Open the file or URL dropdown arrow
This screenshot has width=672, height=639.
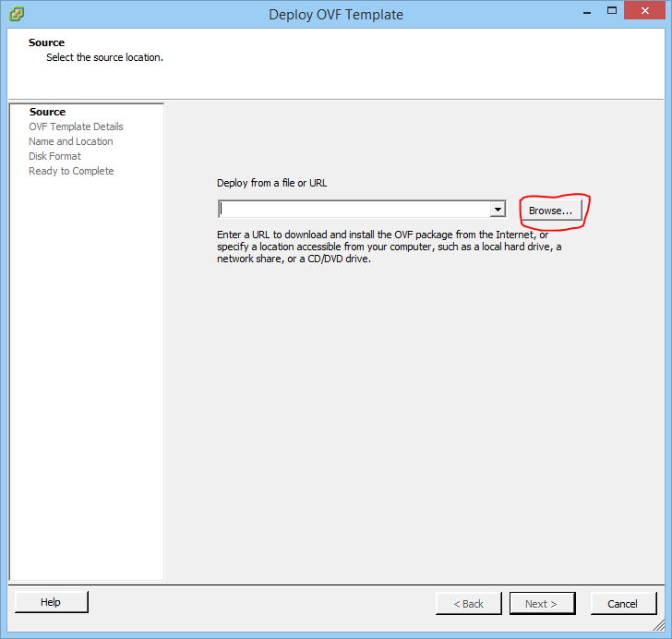point(498,210)
